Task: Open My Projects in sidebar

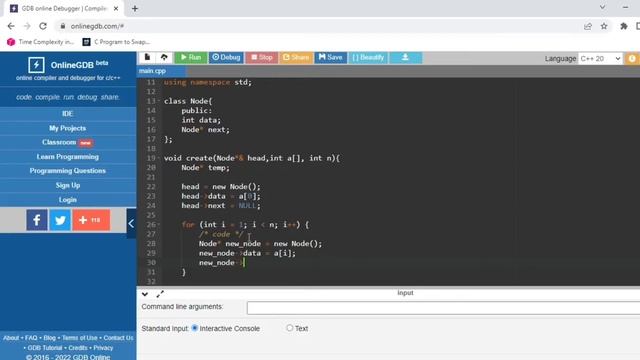Action: pos(68,128)
